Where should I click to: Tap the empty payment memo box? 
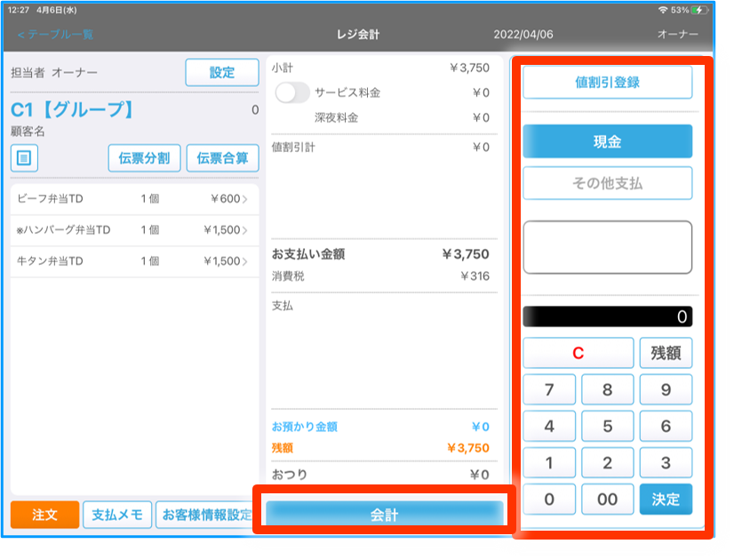coord(607,247)
